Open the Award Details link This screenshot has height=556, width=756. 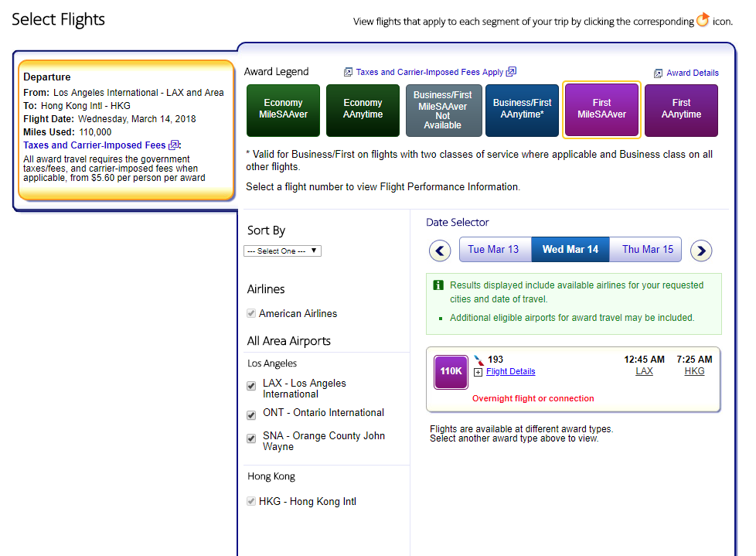(x=693, y=73)
